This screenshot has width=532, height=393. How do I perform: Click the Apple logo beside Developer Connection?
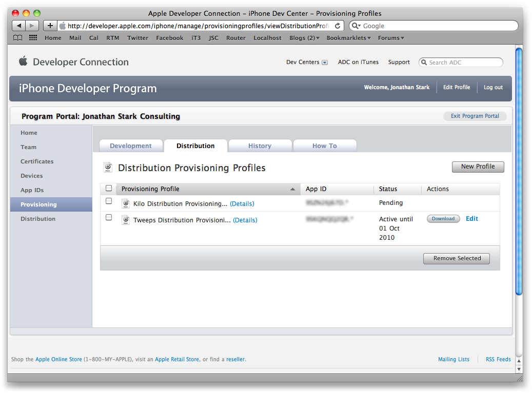[23, 61]
